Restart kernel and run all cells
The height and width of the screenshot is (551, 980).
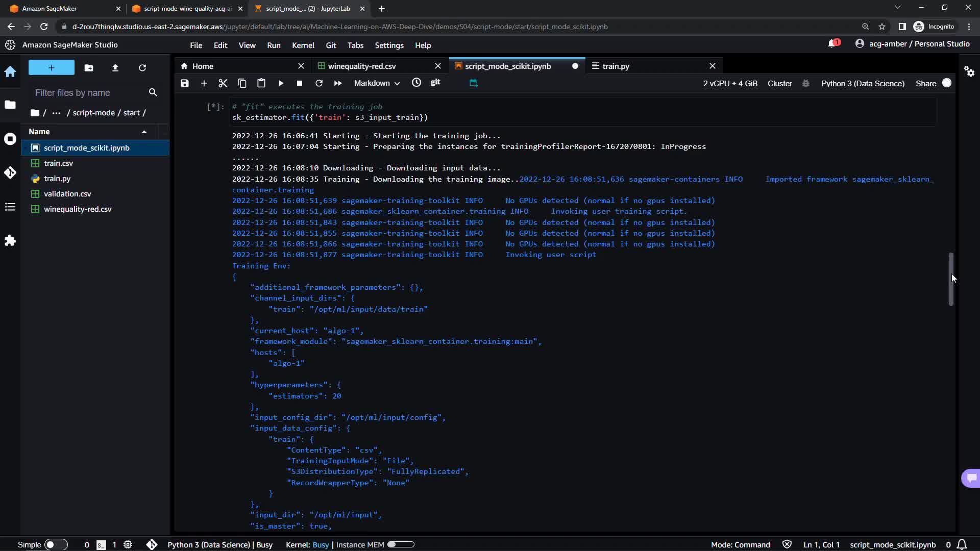338,83
